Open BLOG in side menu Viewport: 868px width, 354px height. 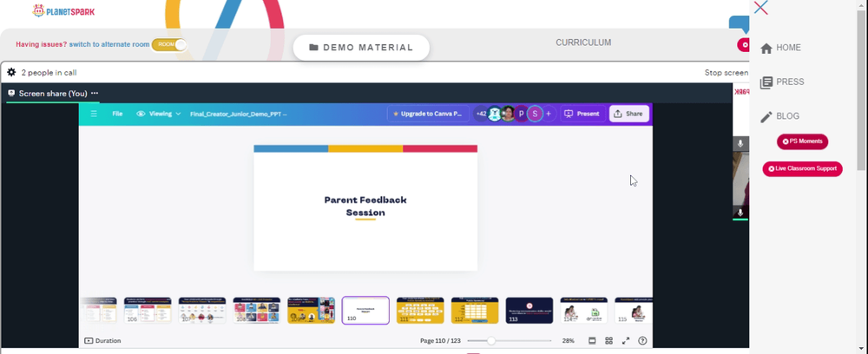tap(779, 117)
